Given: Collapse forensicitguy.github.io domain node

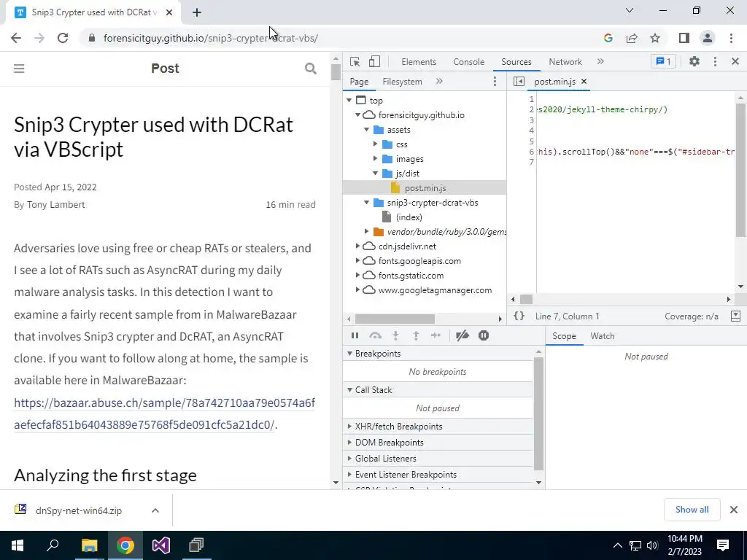Looking at the screenshot, I should click(x=357, y=114).
